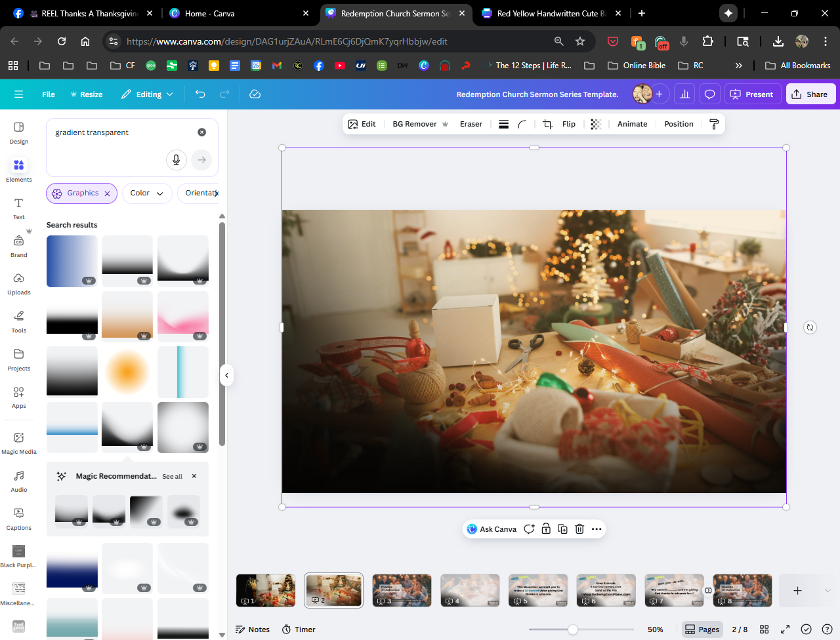Viewport: 840px width, 640px height.
Task: Open the File menu
Action: coord(49,94)
